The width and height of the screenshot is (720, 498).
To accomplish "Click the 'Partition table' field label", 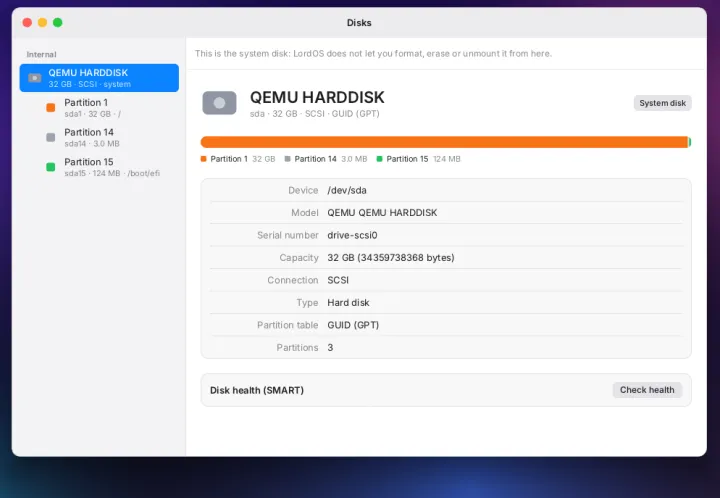I will point(287,325).
